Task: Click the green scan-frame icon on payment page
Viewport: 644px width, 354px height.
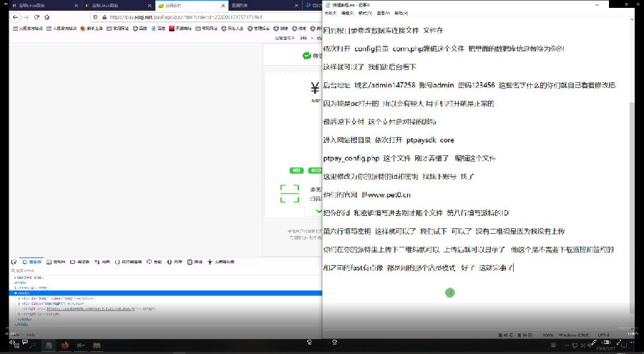Action: [290, 193]
